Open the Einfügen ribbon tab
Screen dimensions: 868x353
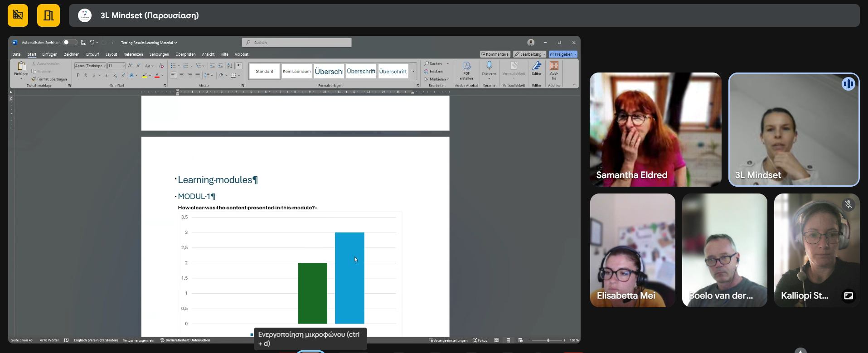[x=50, y=54]
